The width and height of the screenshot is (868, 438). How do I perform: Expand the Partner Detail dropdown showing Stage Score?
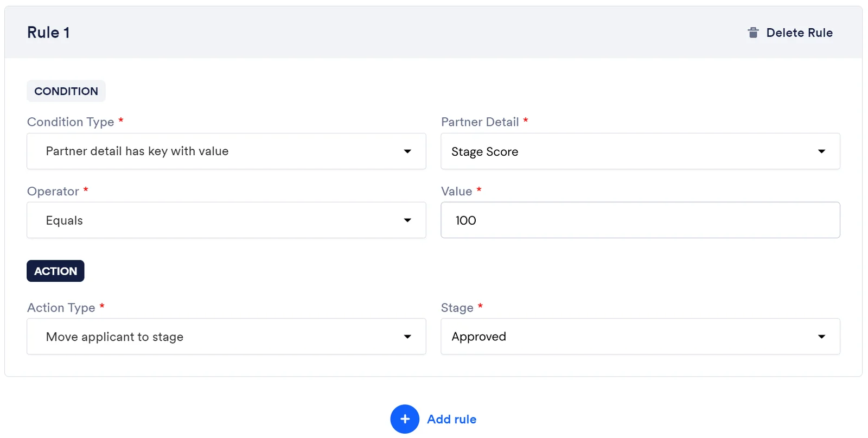(640, 151)
